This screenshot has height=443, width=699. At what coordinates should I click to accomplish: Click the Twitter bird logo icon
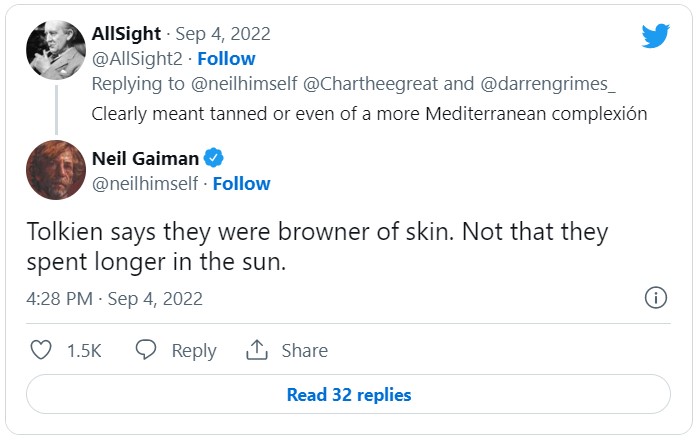[x=655, y=36]
